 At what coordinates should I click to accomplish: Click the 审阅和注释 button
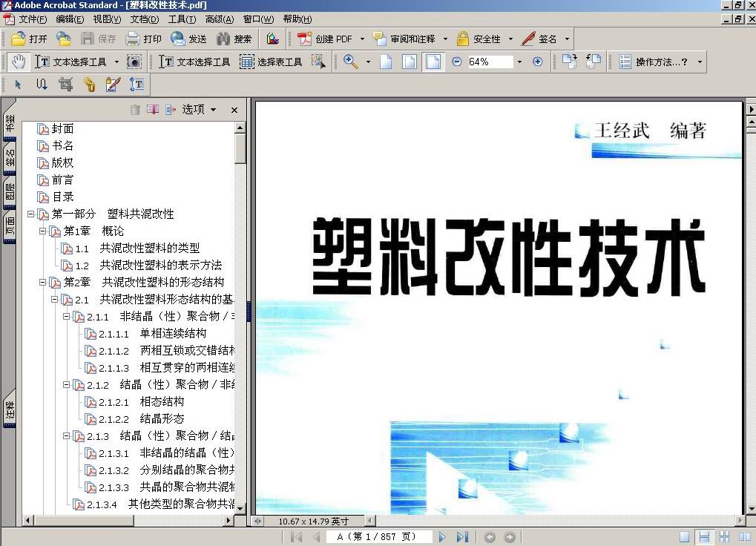pos(404,39)
